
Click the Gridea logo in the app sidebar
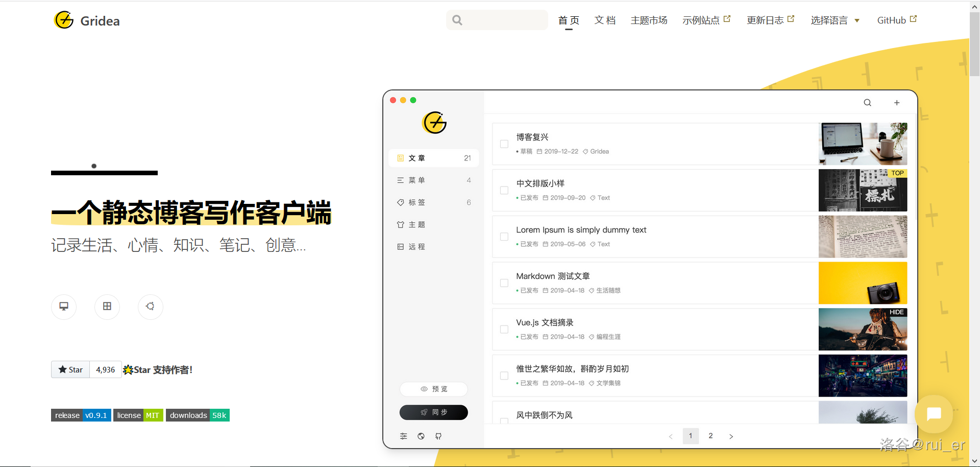pyautogui.click(x=434, y=123)
